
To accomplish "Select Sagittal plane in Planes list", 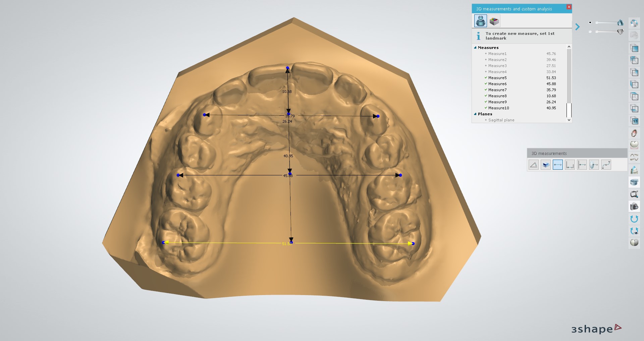I will coord(501,120).
